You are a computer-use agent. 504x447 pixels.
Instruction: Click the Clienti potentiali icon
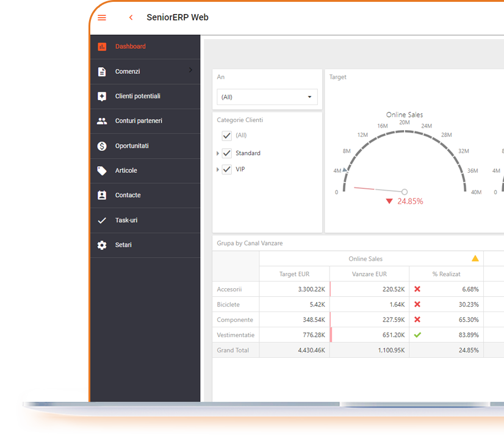point(102,96)
